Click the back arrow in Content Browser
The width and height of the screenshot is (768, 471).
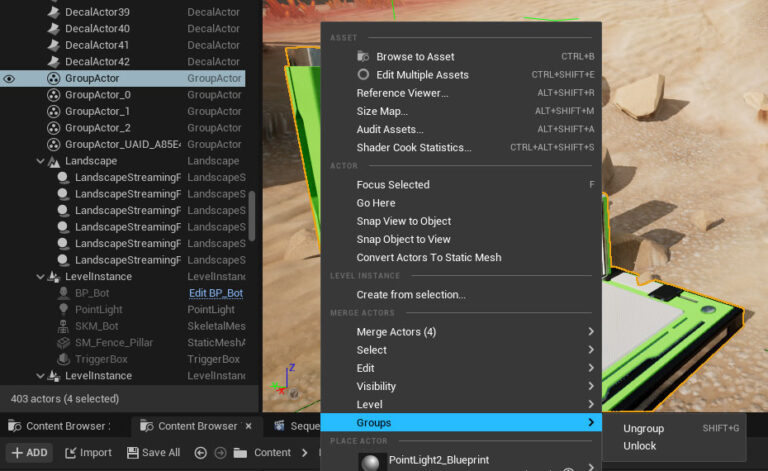[x=200, y=453]
